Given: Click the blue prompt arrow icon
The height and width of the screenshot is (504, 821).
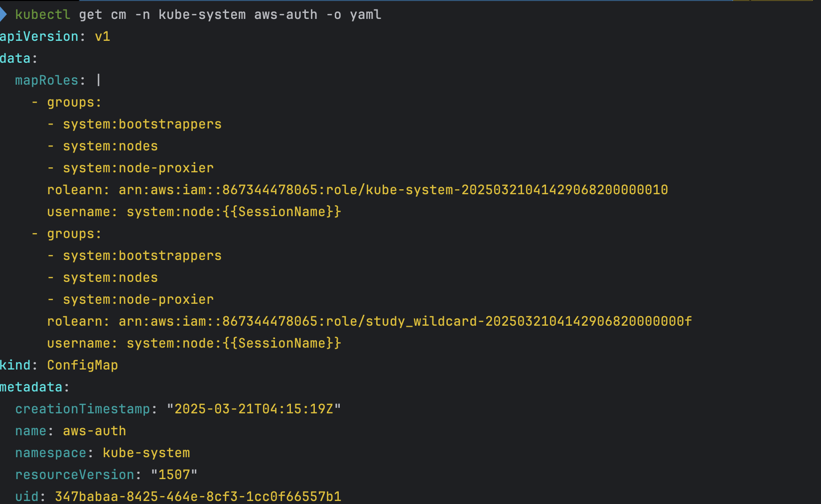Looking at the screenshot, I should (3, 14).
